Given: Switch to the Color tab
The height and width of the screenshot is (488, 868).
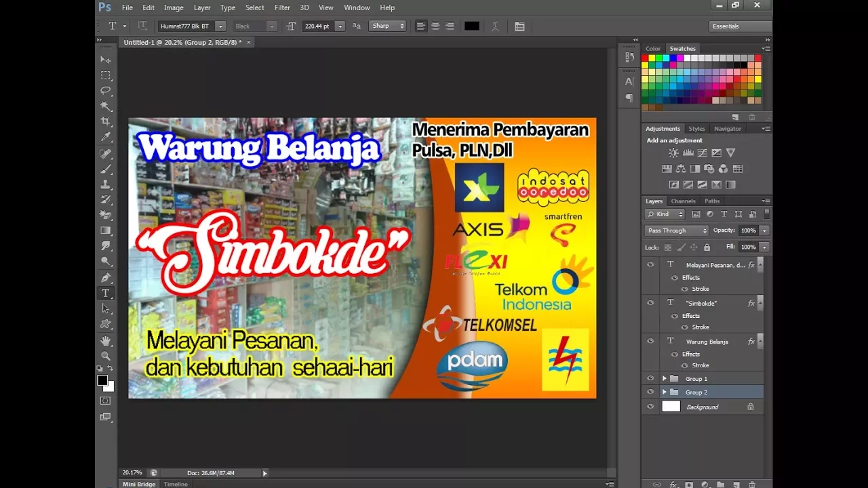Looking at the screenshot, I should [x=653, y=49].
